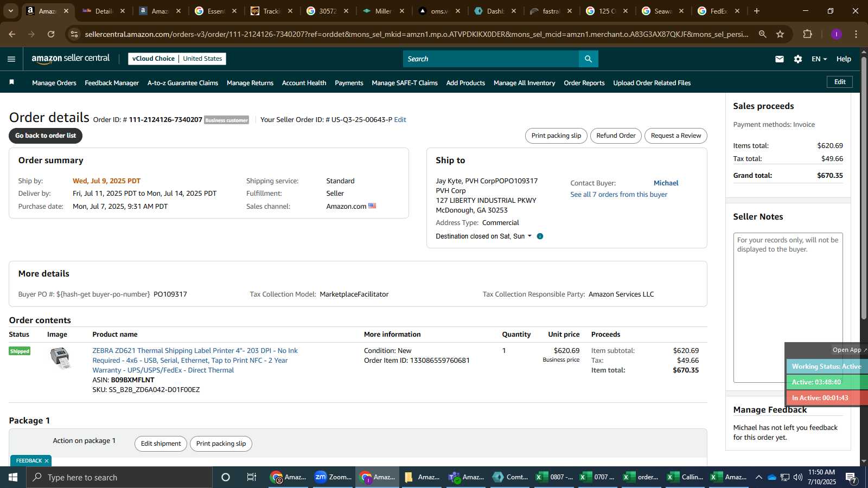Open the Cortana circle on taskbar

click(x=226, y=477)
